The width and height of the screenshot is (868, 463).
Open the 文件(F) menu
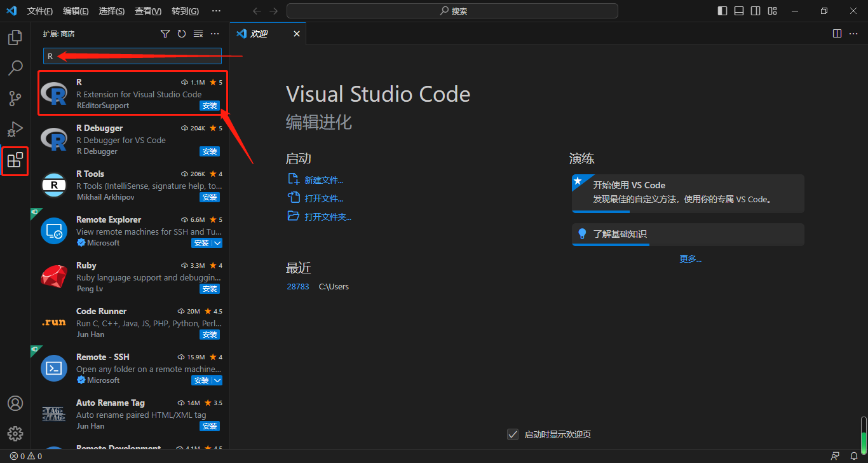(40, 11)
